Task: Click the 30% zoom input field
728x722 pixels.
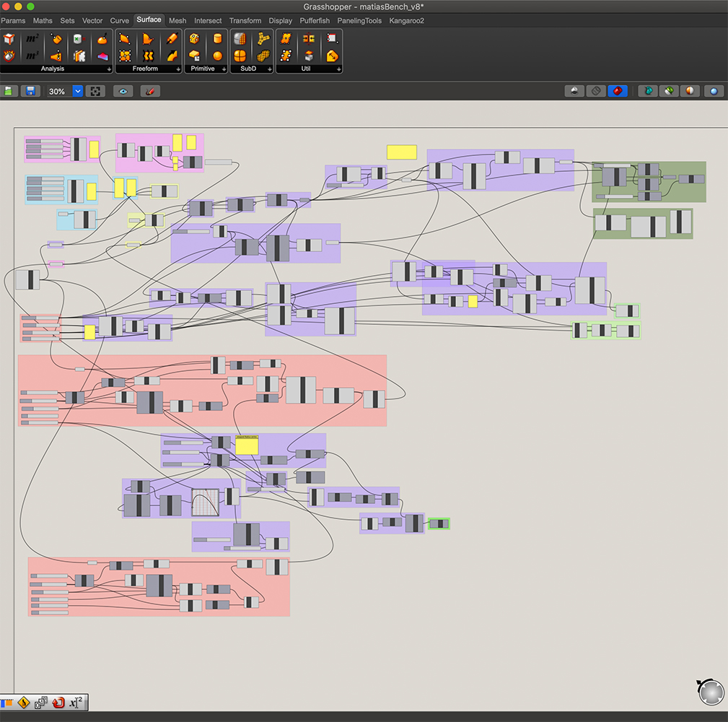Action: tap(58, 92)
